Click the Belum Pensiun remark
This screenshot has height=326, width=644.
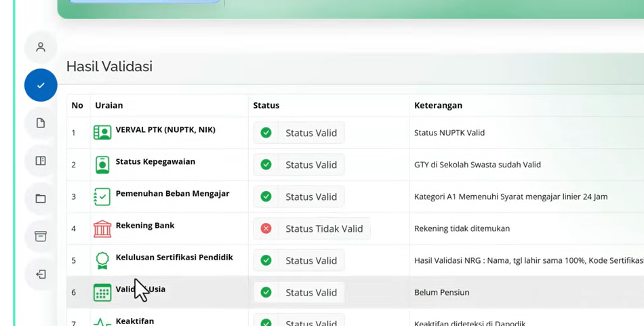click(x=441, y=292)
